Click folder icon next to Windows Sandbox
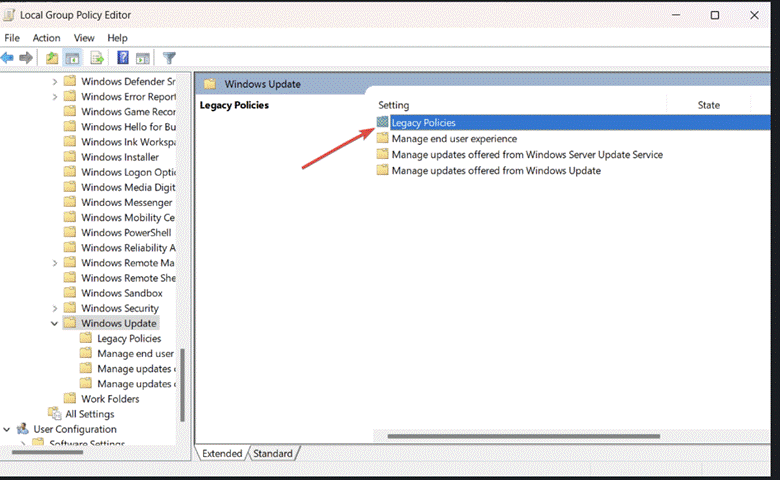The width and height of the screenshot is (780, 480). click(x=70, y=292)
